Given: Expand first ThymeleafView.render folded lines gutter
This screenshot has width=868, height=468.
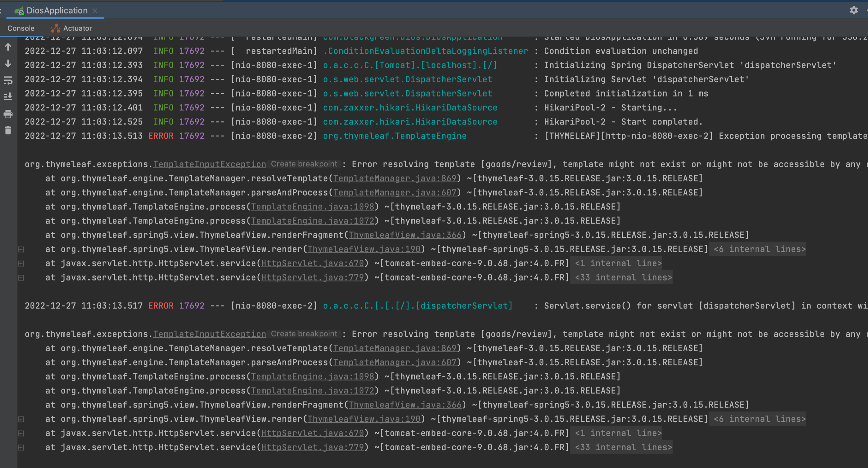Looking at the screenshot, I should (x=21, y=249).
